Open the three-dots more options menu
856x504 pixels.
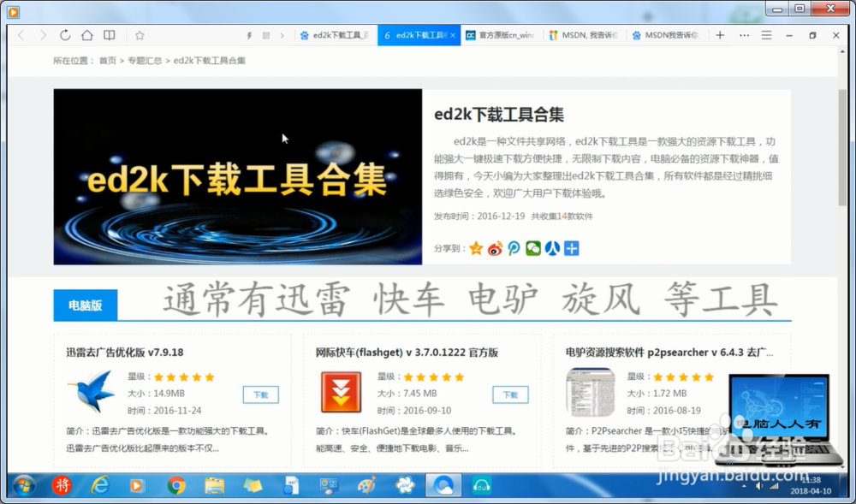pyautogui.click(x=744, y=35)
